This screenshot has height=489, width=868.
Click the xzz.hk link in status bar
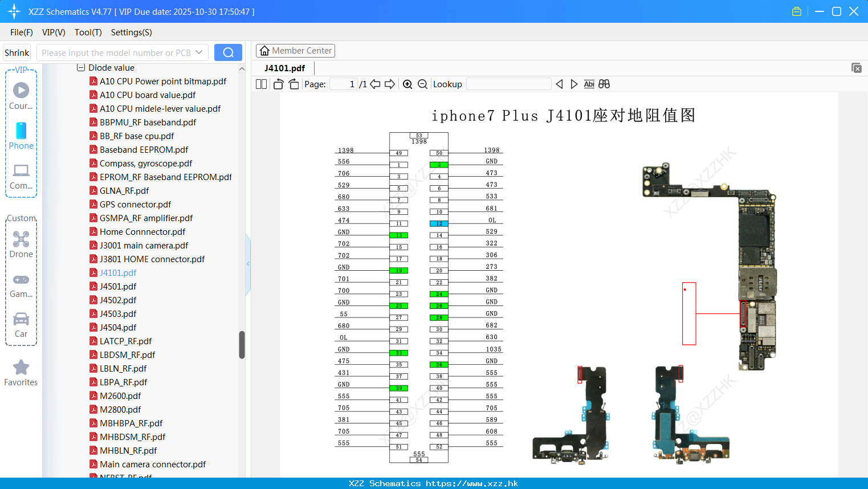pyautogui.click(x=472, y=483)
